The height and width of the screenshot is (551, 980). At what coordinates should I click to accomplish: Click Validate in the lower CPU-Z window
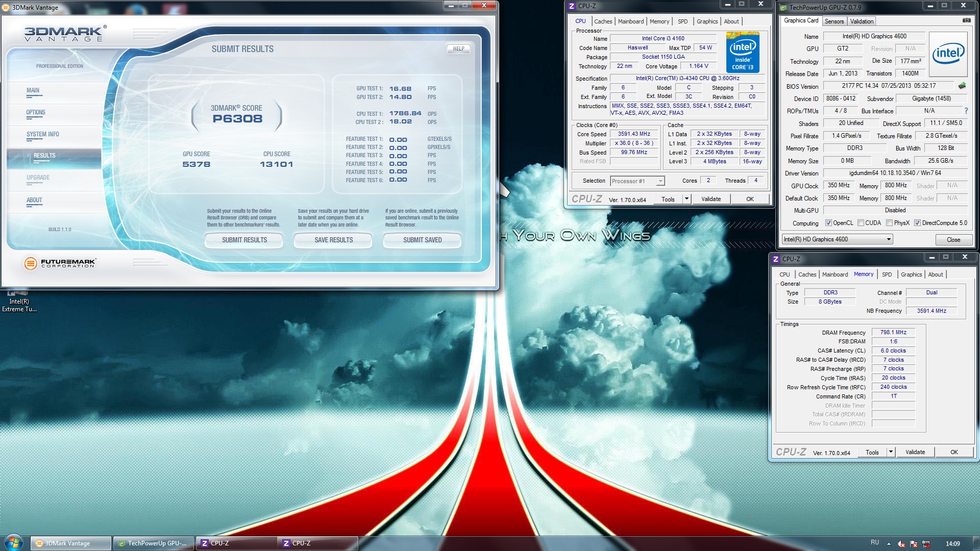(x=915, y=452)
